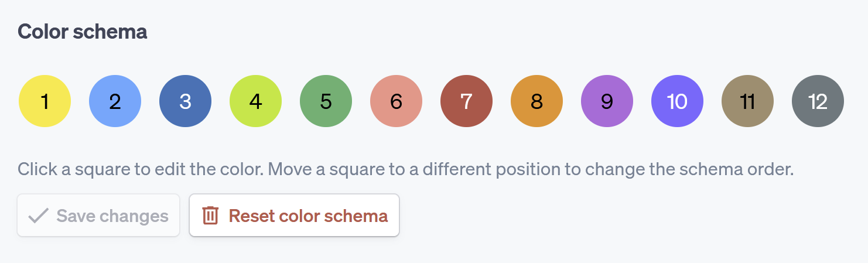Edit the brick red swatch number 7
The height and width of the screenshot is (263, 868).
coord(466,101)
